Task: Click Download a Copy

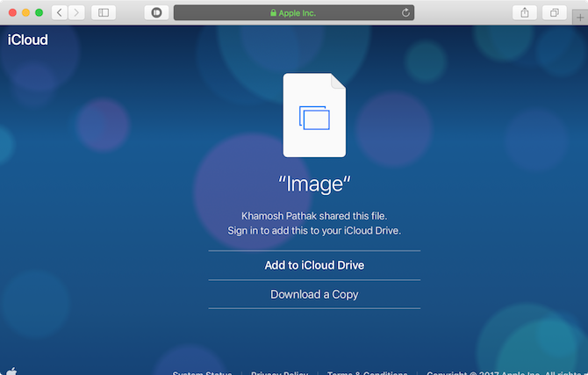Action: [314, 294]
